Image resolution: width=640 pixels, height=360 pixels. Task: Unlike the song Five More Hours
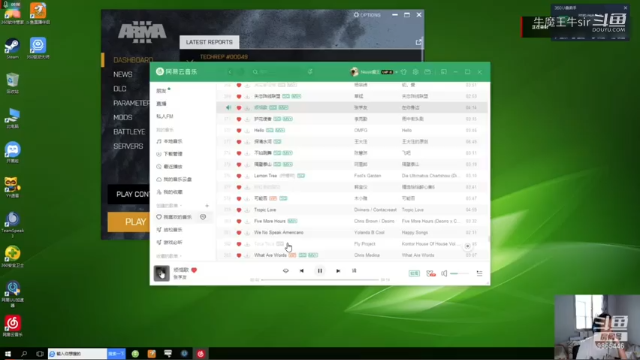(x=239, y=221)
